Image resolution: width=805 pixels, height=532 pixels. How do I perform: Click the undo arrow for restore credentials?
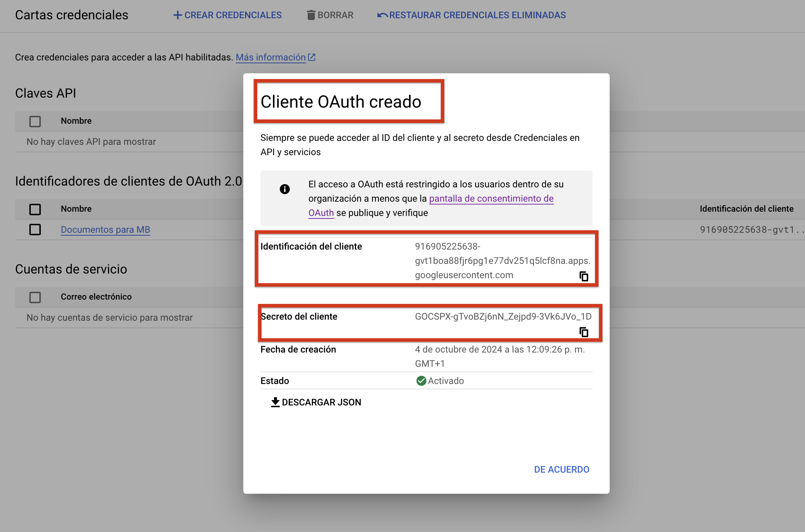click(x=382, y=15)
